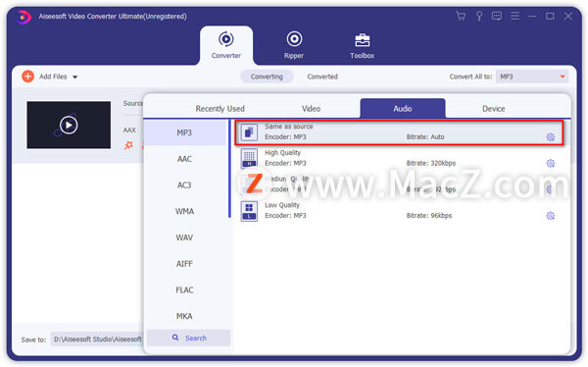This screenshot has width=588, height=367.
Task: Open the hamburger menu icon
Action: click(514, 16)
